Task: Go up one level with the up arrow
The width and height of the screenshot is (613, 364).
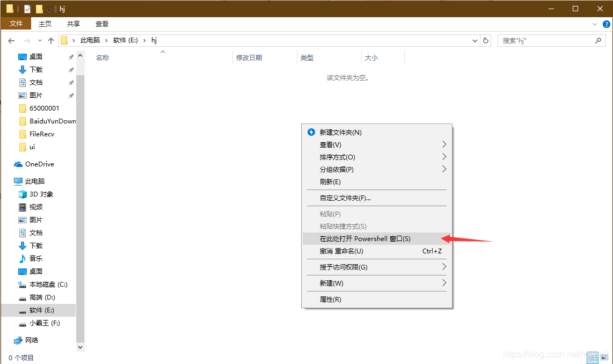Action: [x=51, y=40]
